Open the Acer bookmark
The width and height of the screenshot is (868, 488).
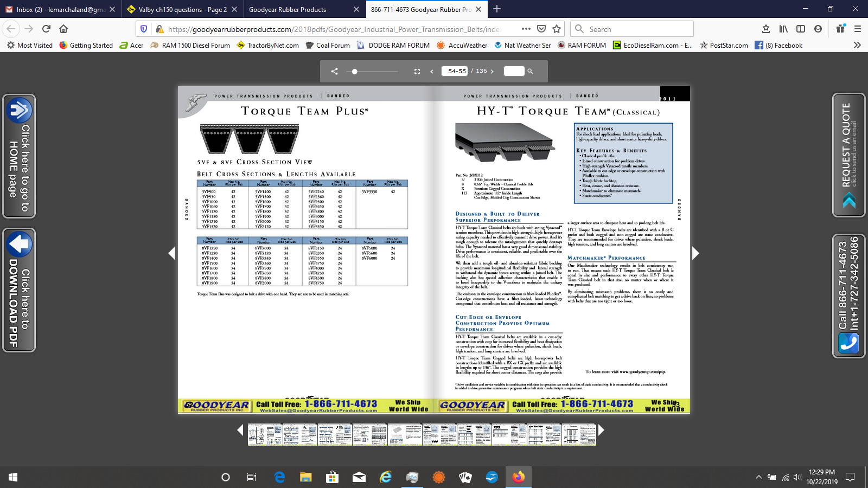[x=132, y=45]
